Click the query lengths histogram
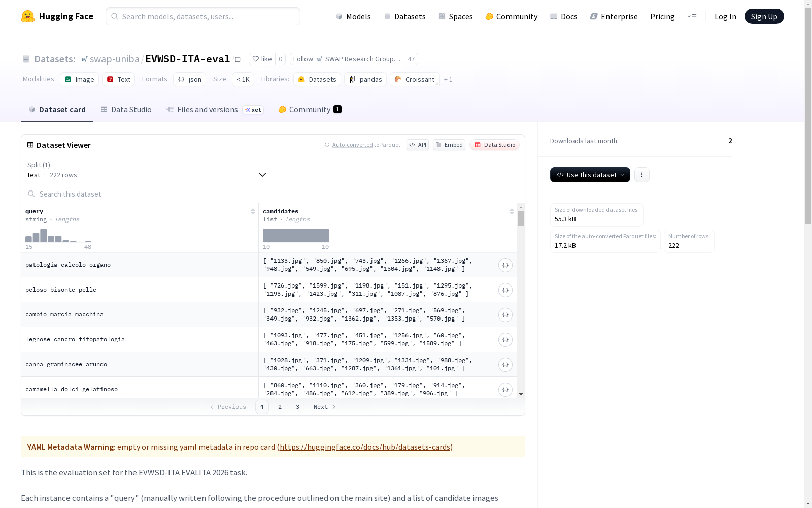812x508 pixels. [x=58, y=235]
